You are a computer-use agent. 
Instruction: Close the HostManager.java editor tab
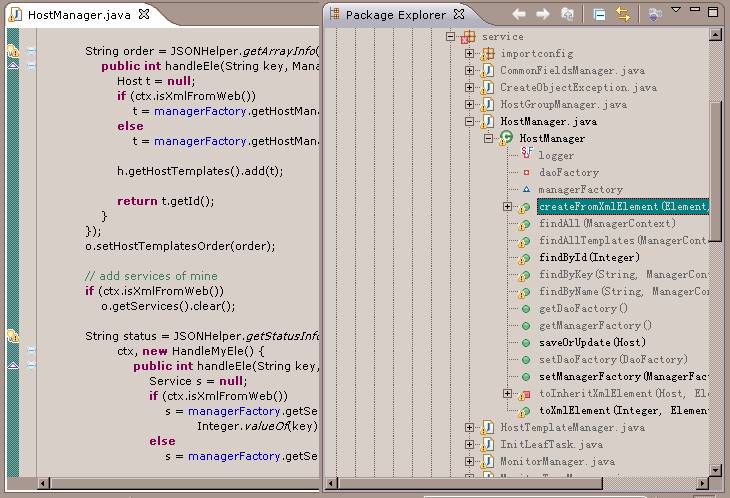click(144, 14)
